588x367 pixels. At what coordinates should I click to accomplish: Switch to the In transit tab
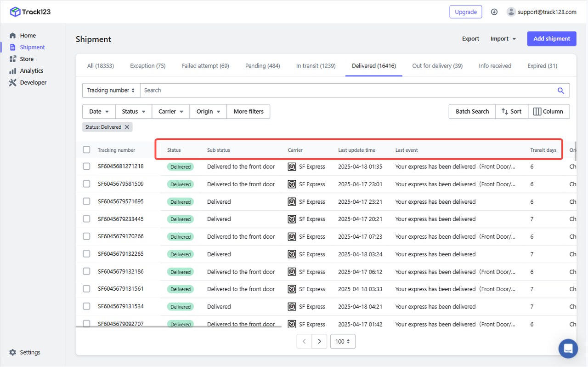[316, 66]
